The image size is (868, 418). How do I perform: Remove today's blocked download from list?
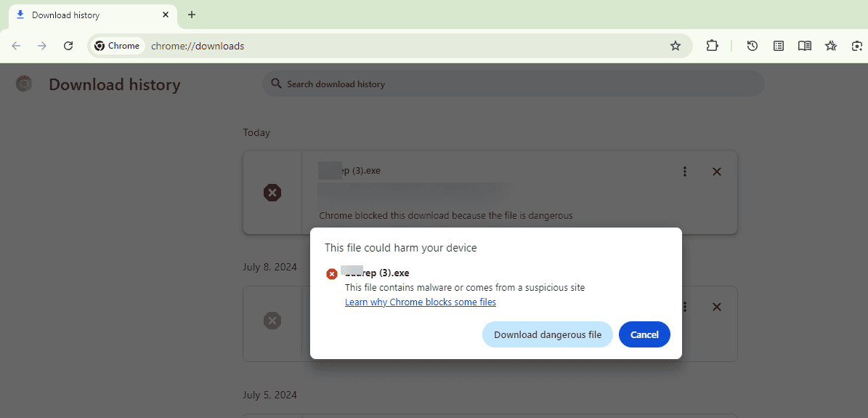tap(717, 172)
